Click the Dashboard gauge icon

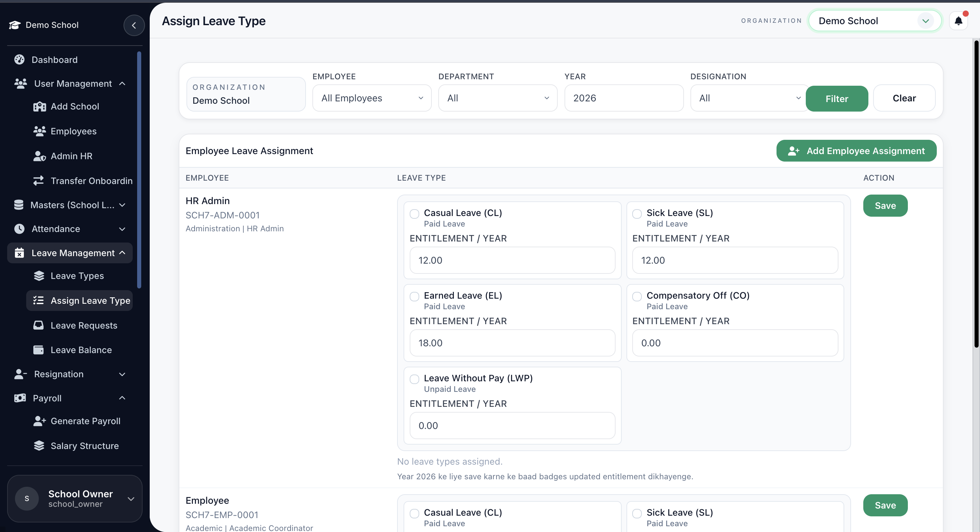coord(19,60)
